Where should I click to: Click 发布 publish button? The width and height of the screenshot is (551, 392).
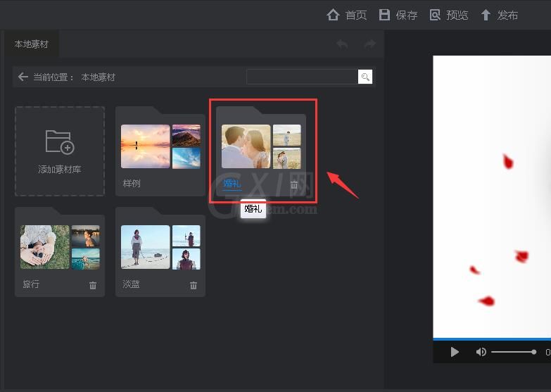coord(500,15)
